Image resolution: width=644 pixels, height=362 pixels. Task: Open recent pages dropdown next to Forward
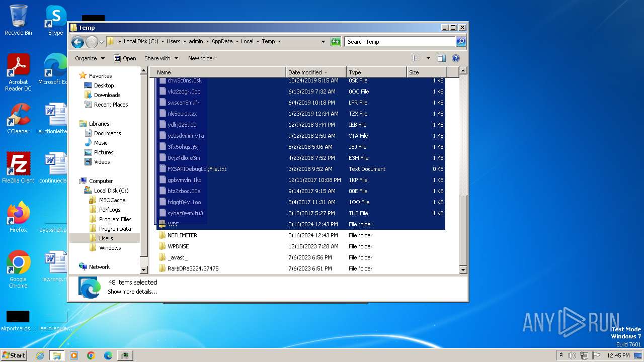[101, 42]
